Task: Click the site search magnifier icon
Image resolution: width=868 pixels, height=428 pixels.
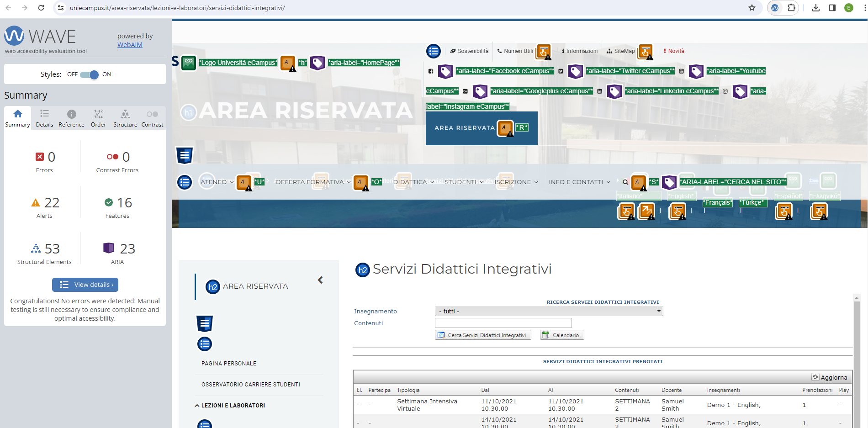Action: click(625, 182)
